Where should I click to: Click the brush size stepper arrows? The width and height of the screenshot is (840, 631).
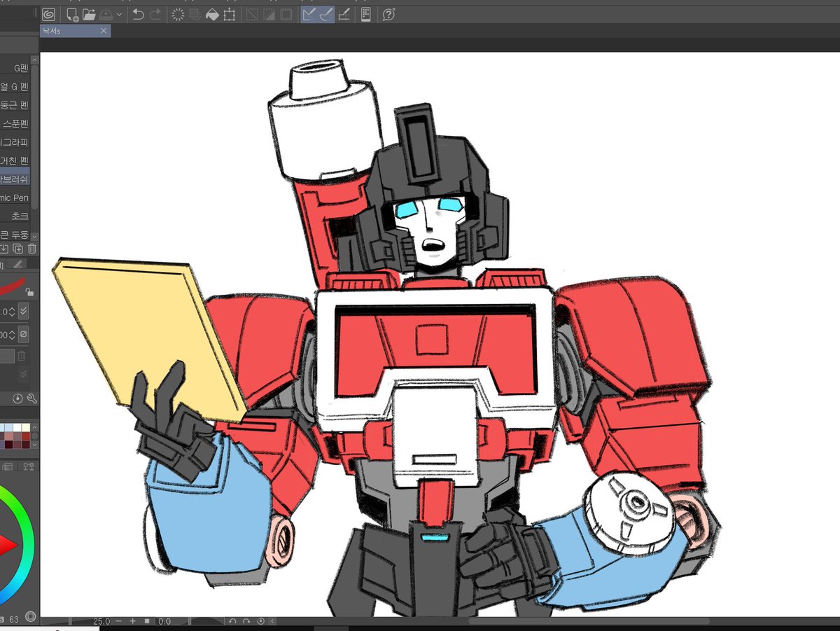[12, 311]
